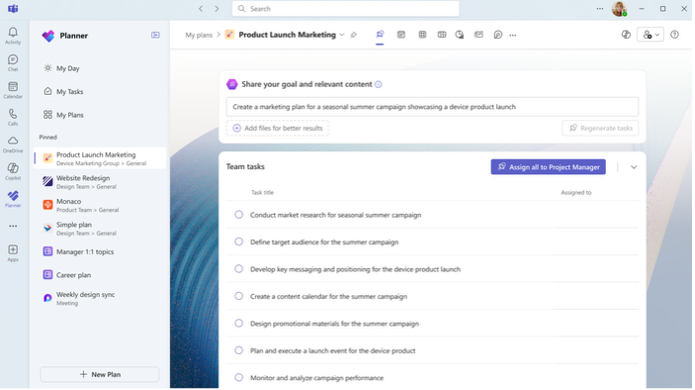This screenshot has height=390, width=695.
Task: Open the share members dropdown
Action: (x=651, y=35)
